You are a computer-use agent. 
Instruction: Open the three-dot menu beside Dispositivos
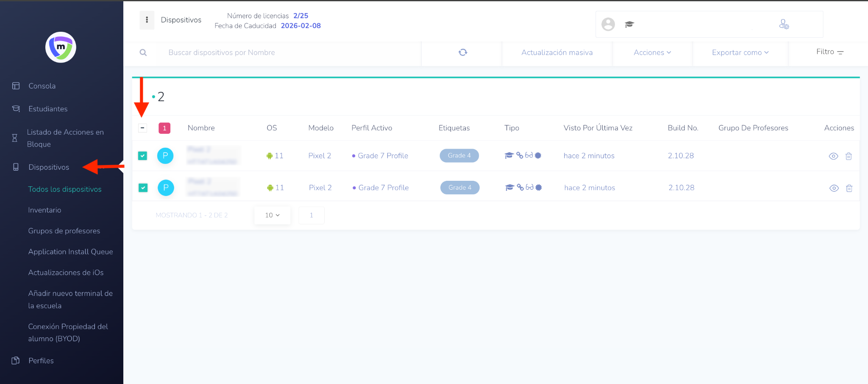click(x=147, y=20)
